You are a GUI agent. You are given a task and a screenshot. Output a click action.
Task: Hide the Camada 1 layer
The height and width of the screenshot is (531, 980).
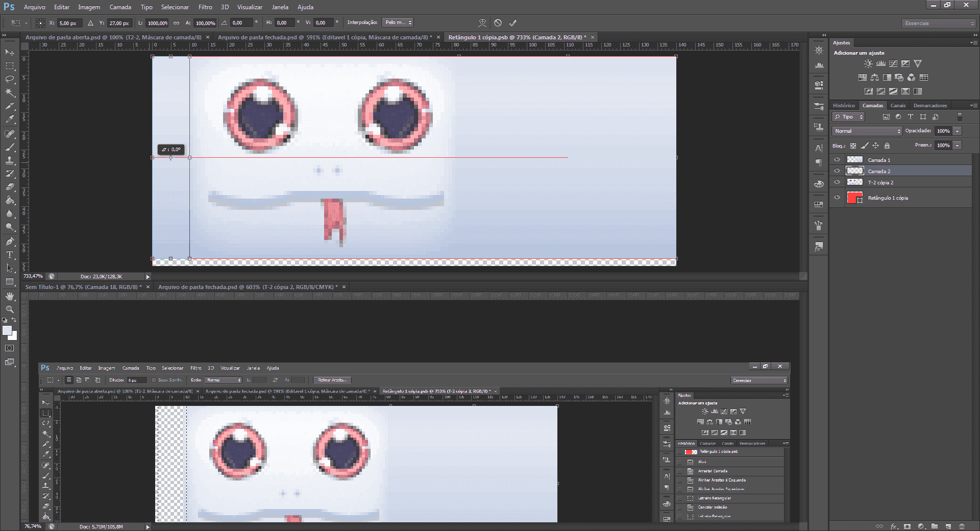tap(837, 160)
